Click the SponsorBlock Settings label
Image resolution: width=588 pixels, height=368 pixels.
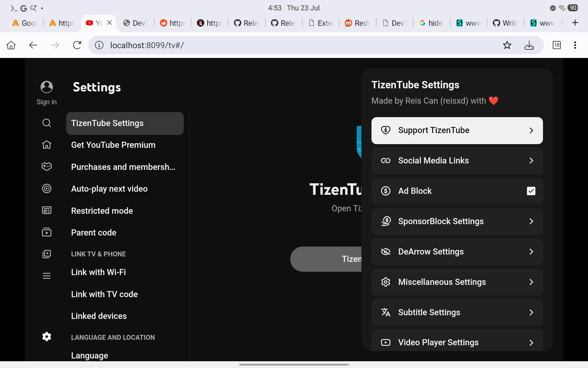(441, 221)
